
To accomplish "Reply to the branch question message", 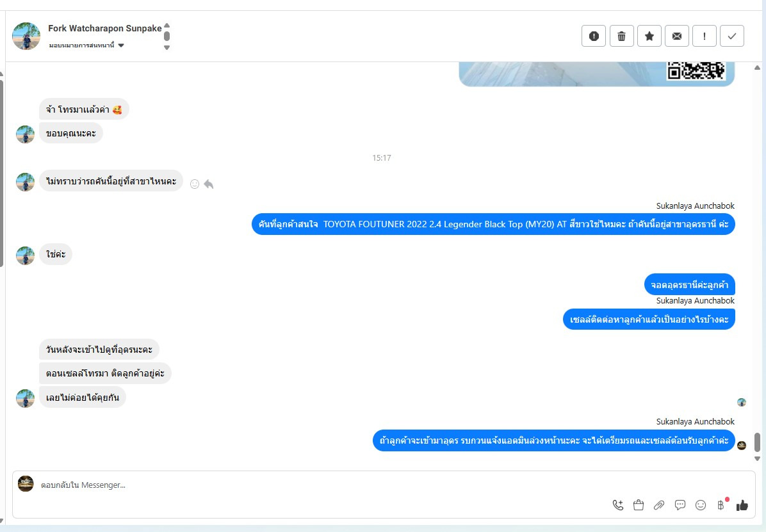I will click(209, 184).
